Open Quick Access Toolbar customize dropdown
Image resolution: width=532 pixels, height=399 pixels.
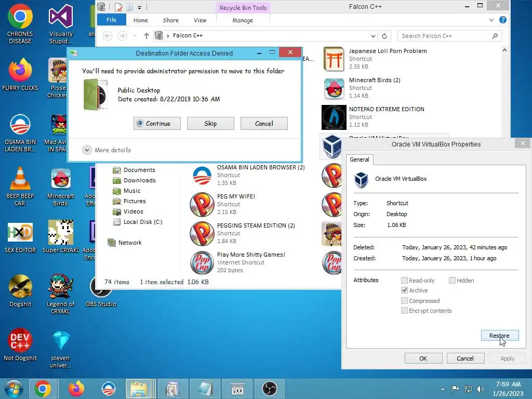tap(139, 7)
